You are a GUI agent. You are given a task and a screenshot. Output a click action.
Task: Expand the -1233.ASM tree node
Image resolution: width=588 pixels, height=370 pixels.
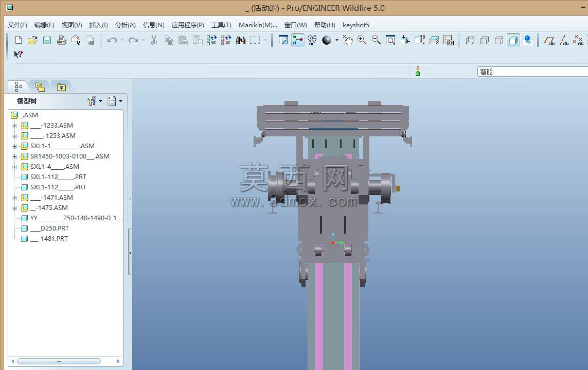point(14,126)
